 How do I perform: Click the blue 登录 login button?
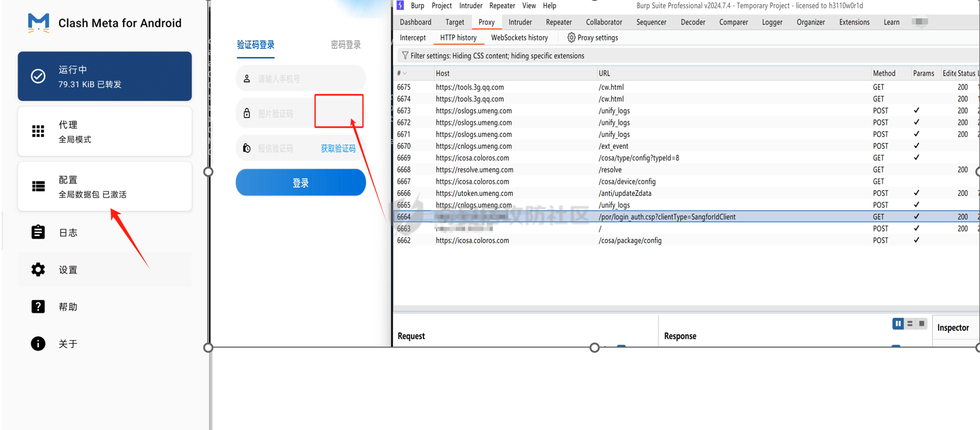tap(301, 183)
